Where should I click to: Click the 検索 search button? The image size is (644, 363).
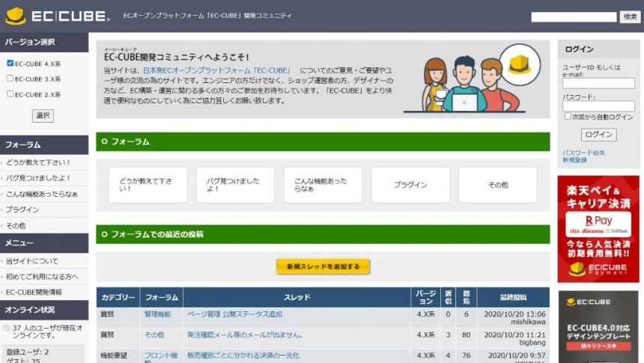tap(630, 16)
